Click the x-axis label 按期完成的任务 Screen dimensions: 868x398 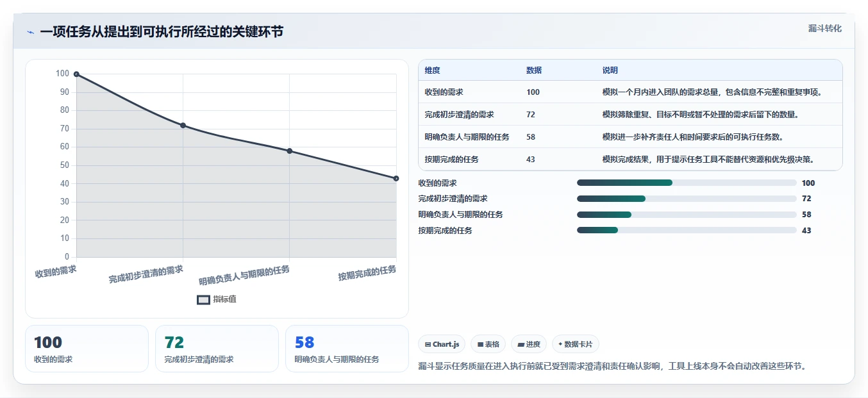(x=367, y=274)
